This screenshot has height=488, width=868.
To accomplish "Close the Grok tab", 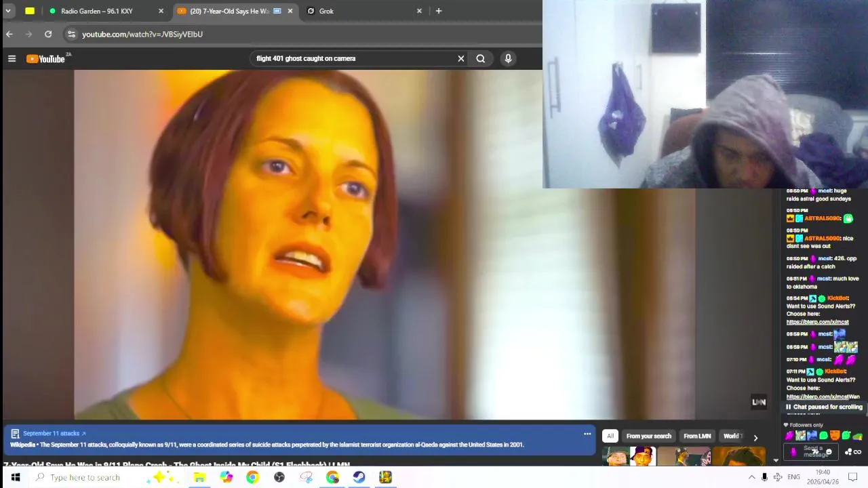I will (419, 11).
